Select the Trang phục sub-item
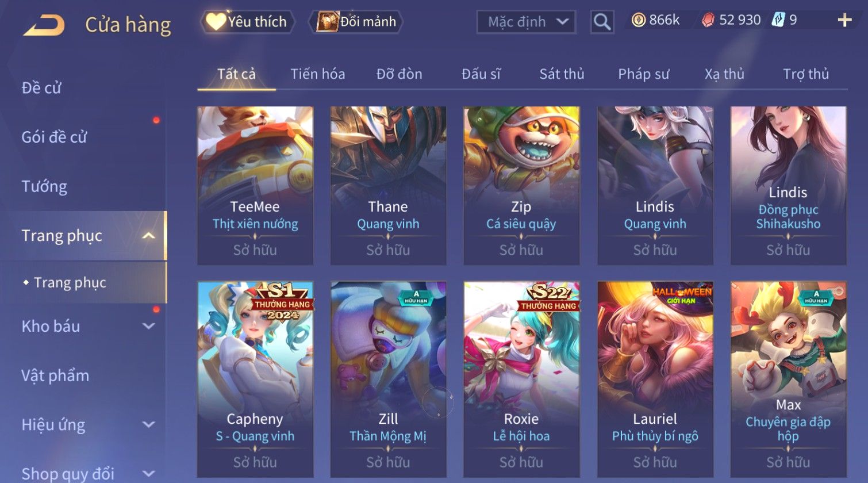Image resolution: width=868 pixels, height=483 pixels. 70,282
